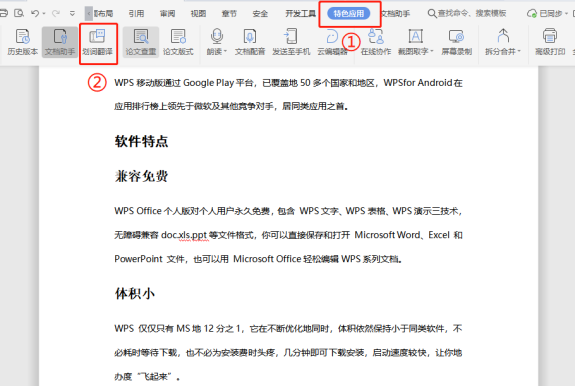Click the undo arrow icon
This screenshot has width=576, height=387.
(35, 14)
